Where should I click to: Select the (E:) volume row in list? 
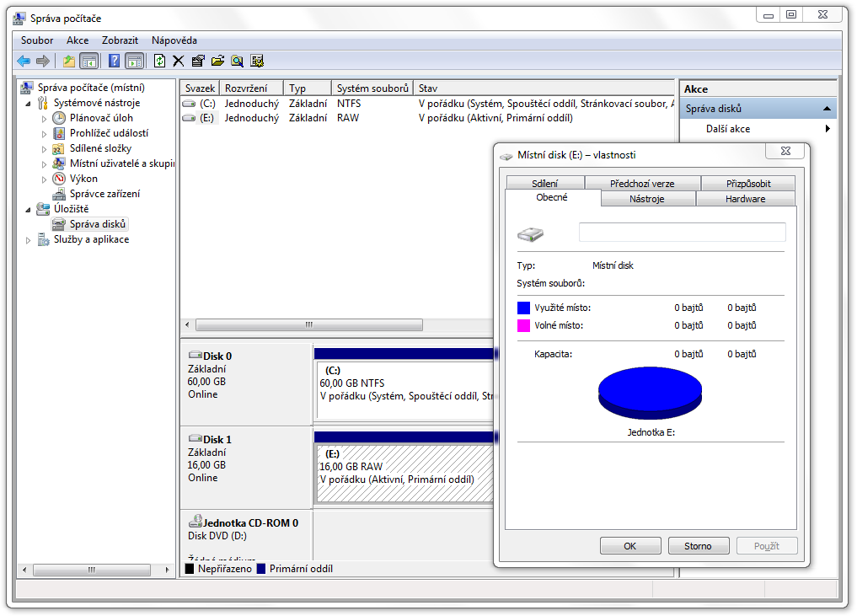tap(427, 118)
